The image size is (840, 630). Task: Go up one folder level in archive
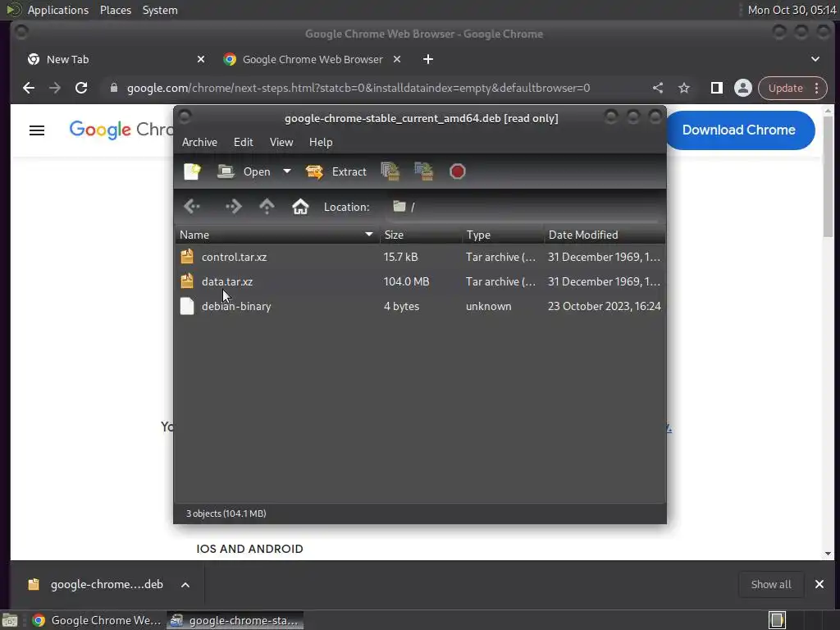tap(267, 207)
